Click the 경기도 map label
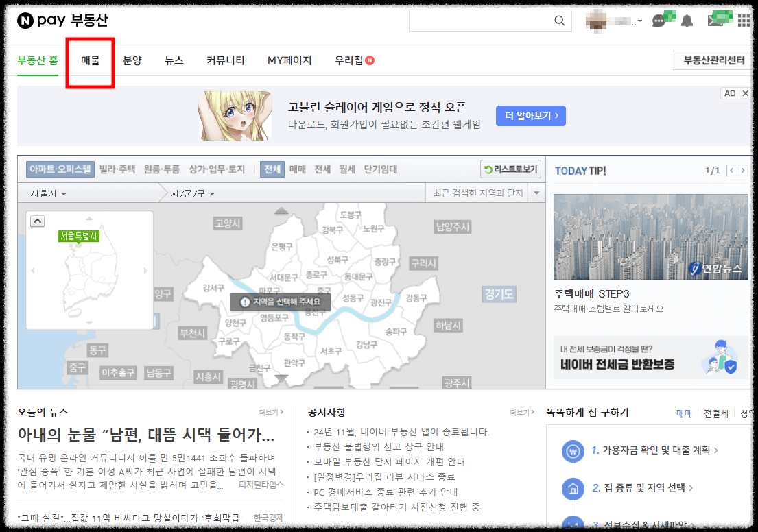Image resolution: width=758 pixels, height=532 pixels. click(x=499, y=294)
